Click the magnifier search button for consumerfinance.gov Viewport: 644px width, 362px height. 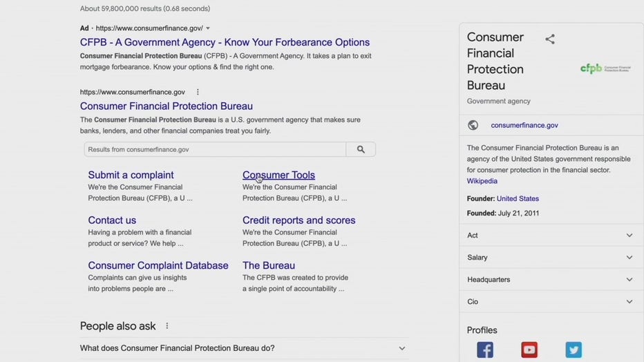click(361, 149)
